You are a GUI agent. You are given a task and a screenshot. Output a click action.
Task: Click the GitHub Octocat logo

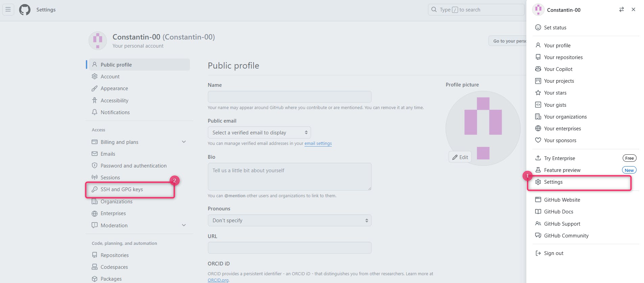25,10
